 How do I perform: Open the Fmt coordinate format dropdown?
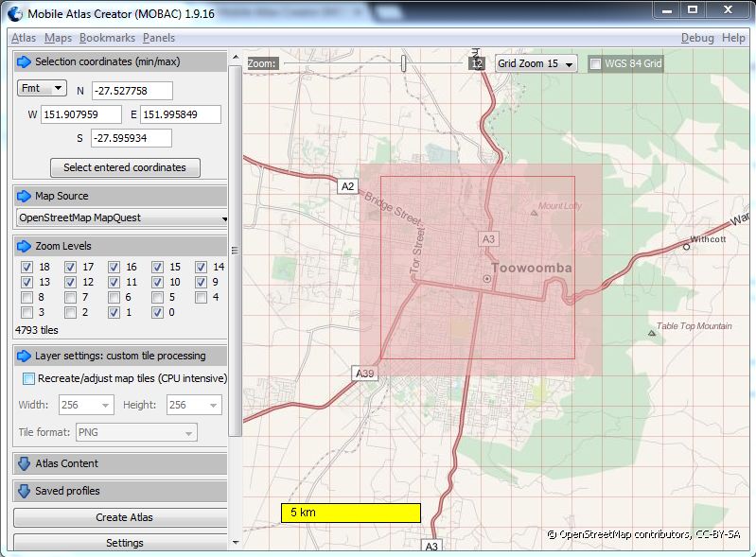click(x=43, y=88)
